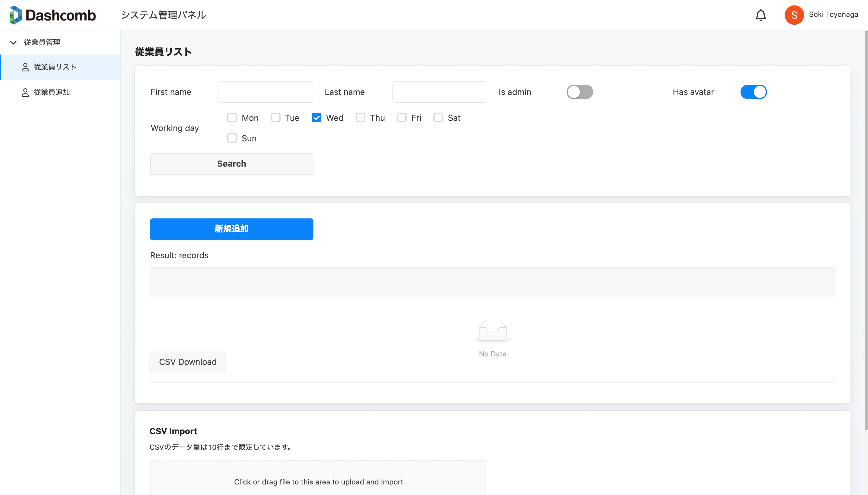Tick the Sun checkbox
This screenshot has width=868, height=495.
[232, 138]
